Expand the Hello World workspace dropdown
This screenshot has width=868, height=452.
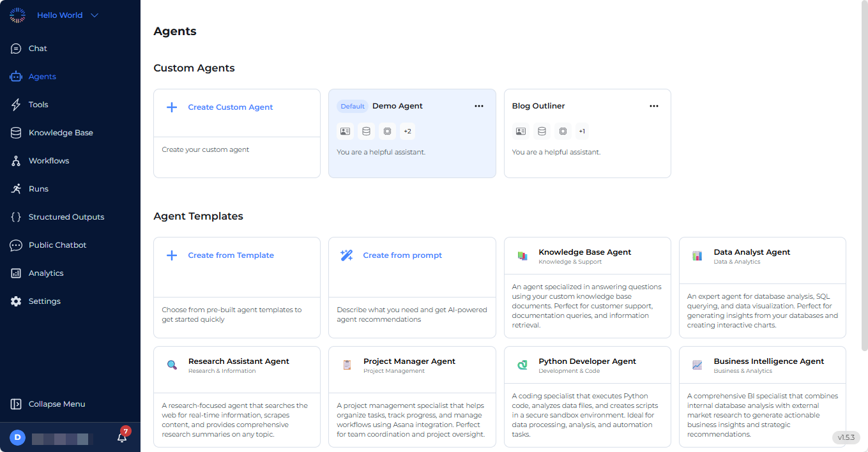coord(95,15)
